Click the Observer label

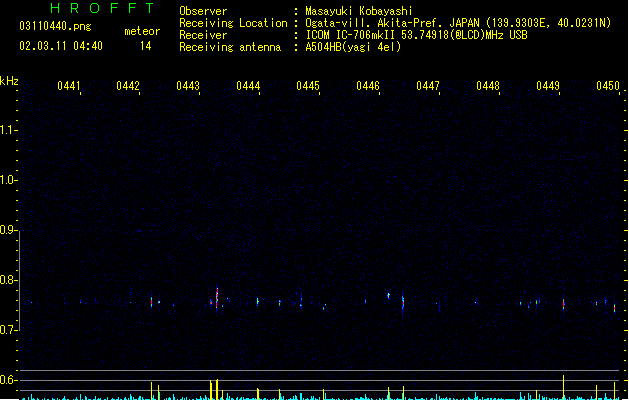[203, 11]
